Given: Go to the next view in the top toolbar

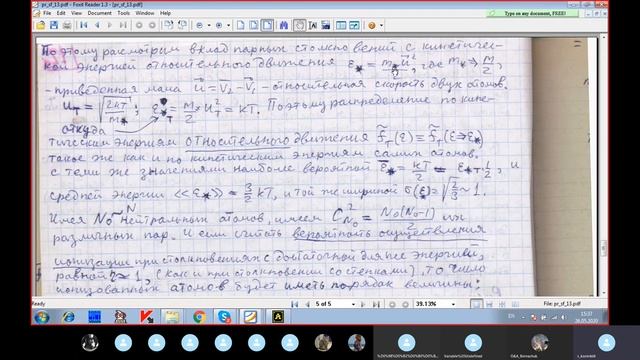Looking at the screenshot, I should [x=152, y=25].
